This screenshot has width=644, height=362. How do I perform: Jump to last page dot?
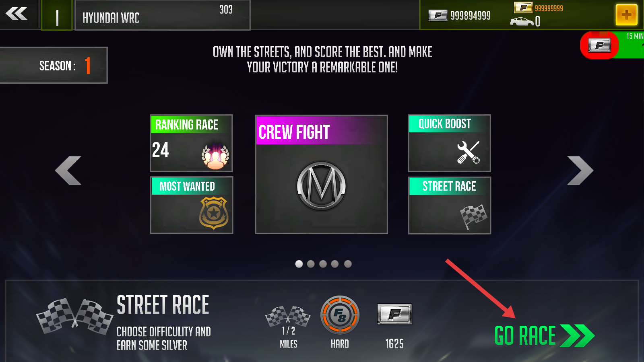348,264
